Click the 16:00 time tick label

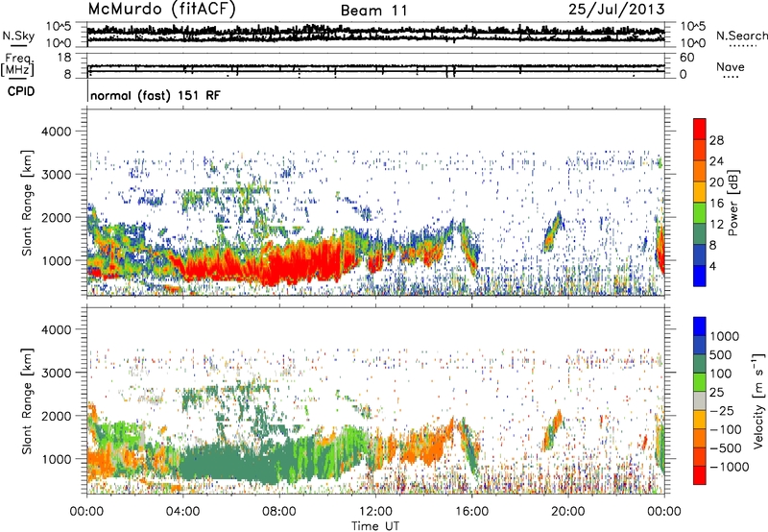[471, 512]
